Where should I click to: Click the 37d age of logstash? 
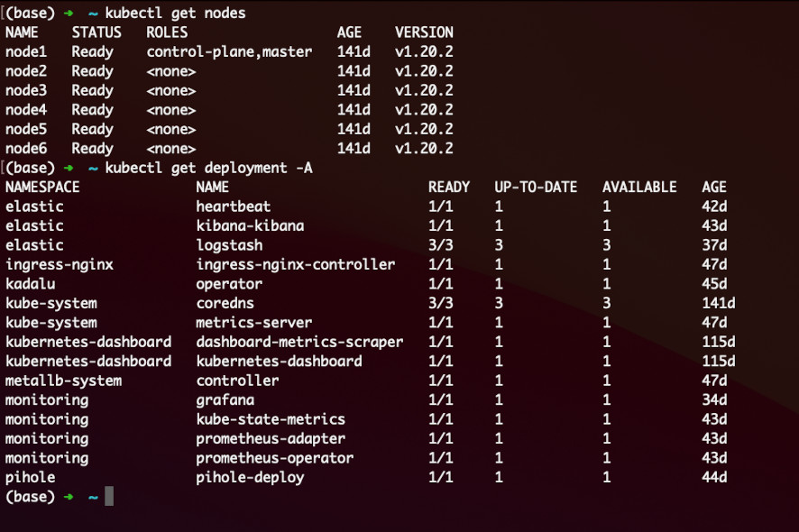(714, 245)
